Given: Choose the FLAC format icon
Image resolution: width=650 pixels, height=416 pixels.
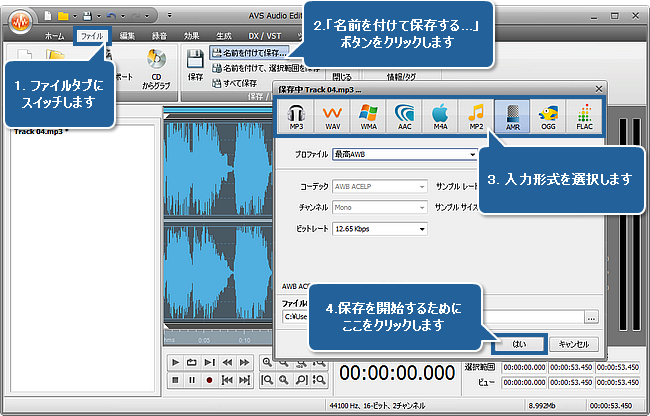Looking at the screenshot, I should pyautogui.click(x=583, y=119).
